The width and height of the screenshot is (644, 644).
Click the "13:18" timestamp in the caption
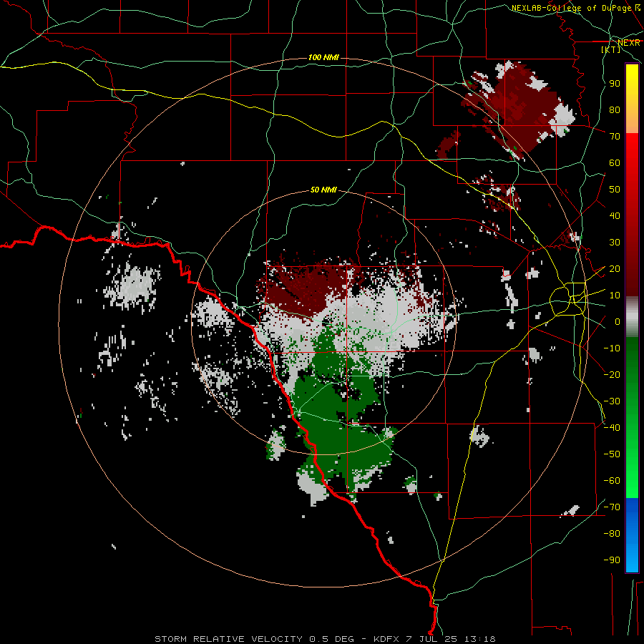479,639
